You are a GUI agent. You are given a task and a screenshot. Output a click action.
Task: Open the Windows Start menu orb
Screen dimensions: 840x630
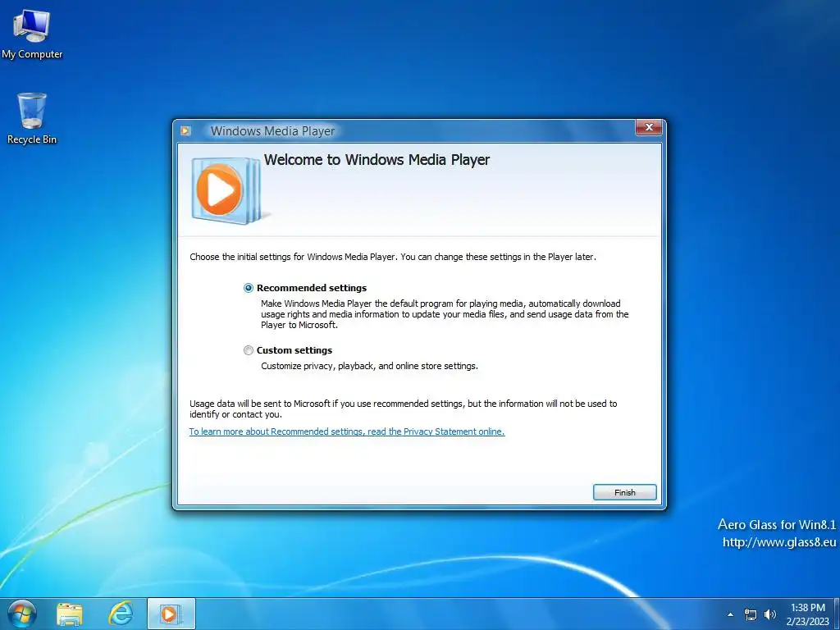point(22,614)
